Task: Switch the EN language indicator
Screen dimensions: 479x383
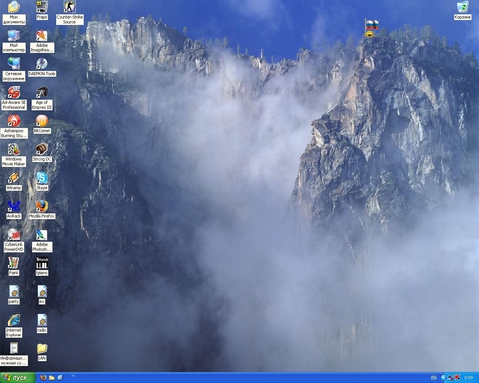Action: click(x=433, y=378)
